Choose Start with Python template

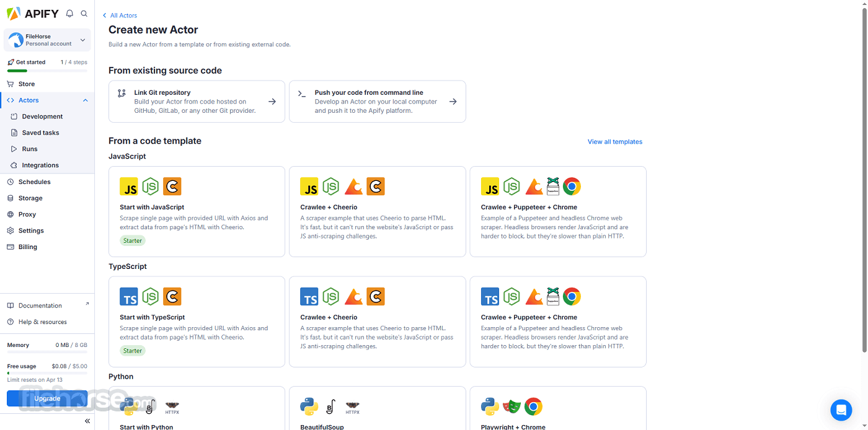[197, 408]
